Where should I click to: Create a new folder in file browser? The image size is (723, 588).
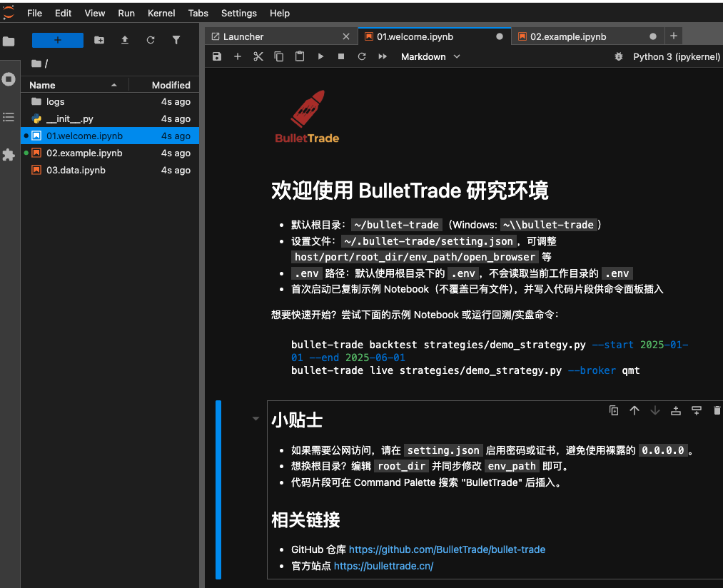coord(99,40)
